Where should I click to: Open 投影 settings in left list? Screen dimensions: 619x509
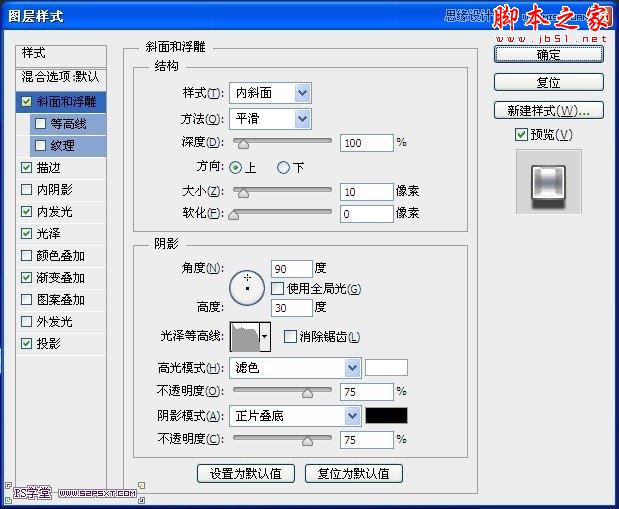pyautogui.click(x=49, y=344)
